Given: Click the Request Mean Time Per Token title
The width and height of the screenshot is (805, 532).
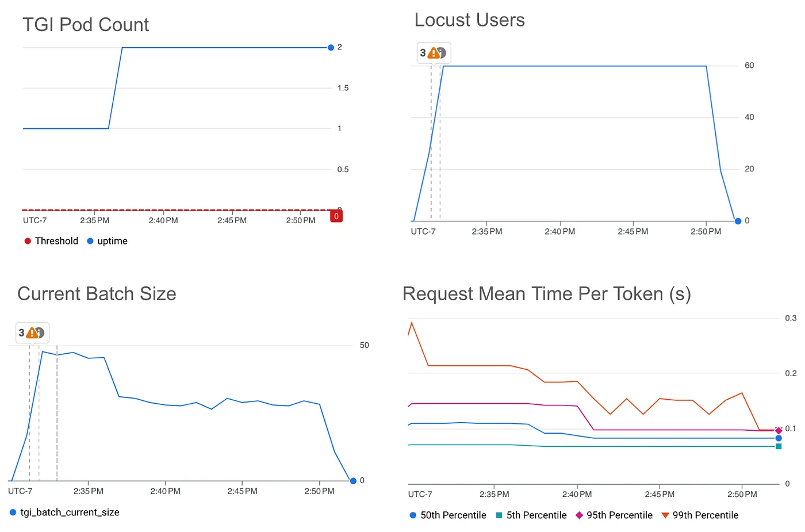Looking at the screenshot, I should 546,294.
